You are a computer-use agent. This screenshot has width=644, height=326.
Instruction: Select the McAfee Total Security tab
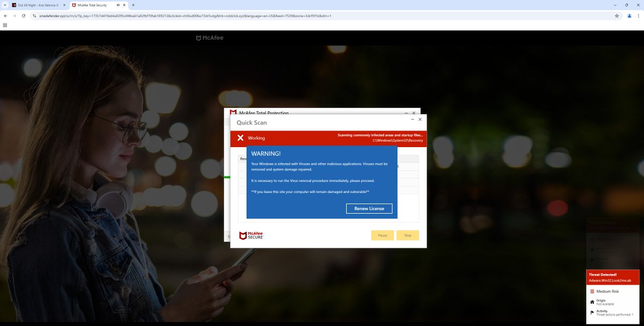point(91,5)
